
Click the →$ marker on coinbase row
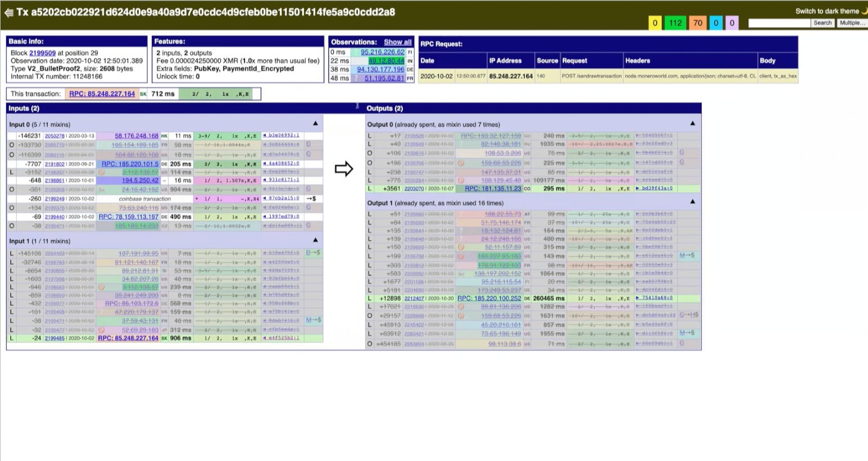pos(311,199)
